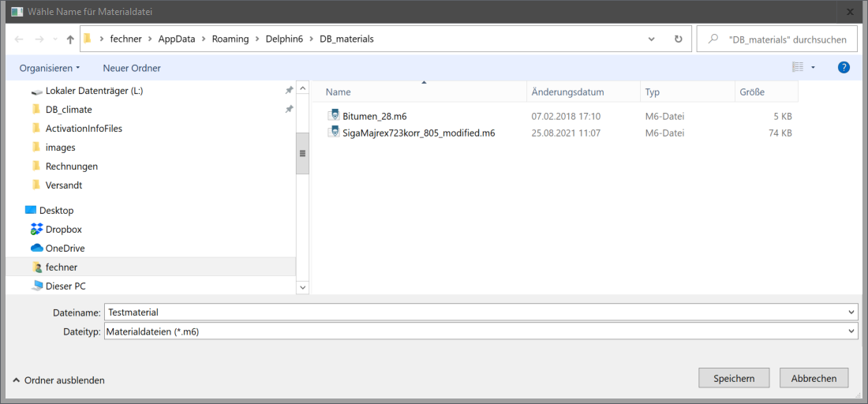Screen dimensions: 868x404
Task: Select Desktop in navigation pane
Action: pyautogui.click(x=56, y=211)
